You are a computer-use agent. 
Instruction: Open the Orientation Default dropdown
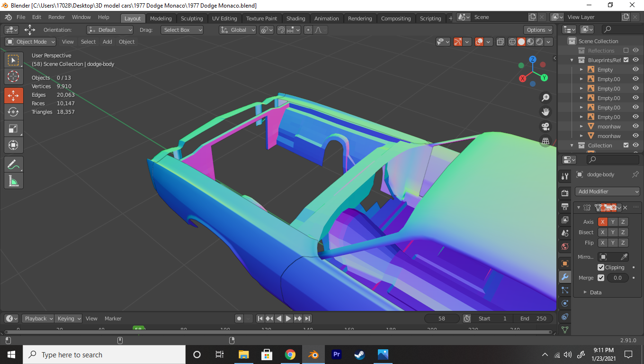[110, 30]
